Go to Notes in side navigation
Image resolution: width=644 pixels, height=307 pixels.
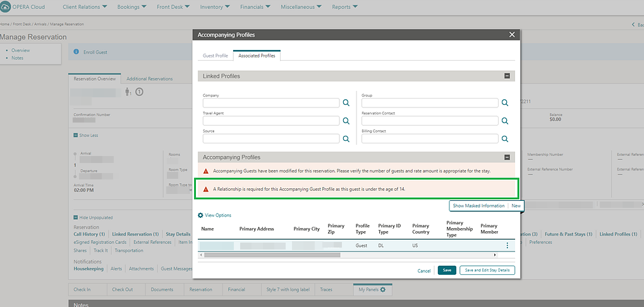[17, 58]
